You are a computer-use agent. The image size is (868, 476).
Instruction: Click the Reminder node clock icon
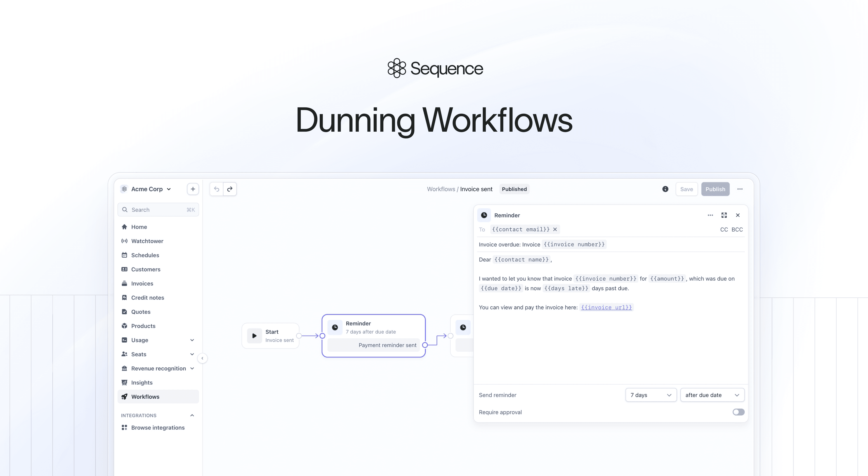click(335, 327)
